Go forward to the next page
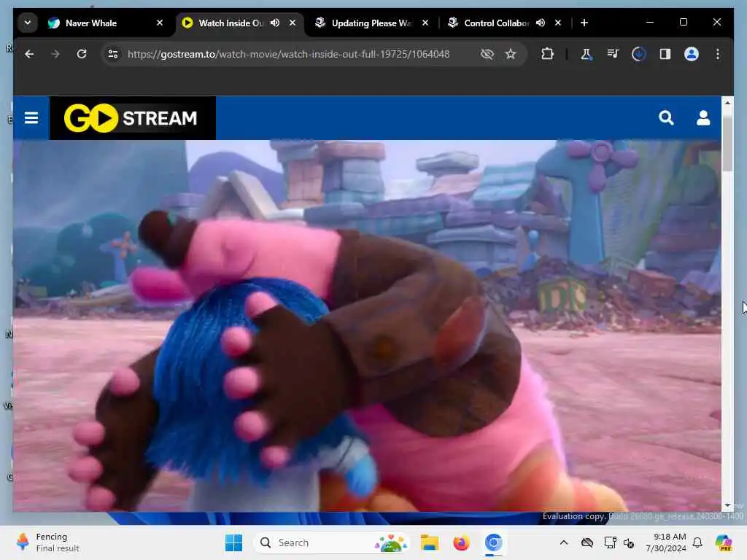Screen dimensions: 747x560 point(55,54)
